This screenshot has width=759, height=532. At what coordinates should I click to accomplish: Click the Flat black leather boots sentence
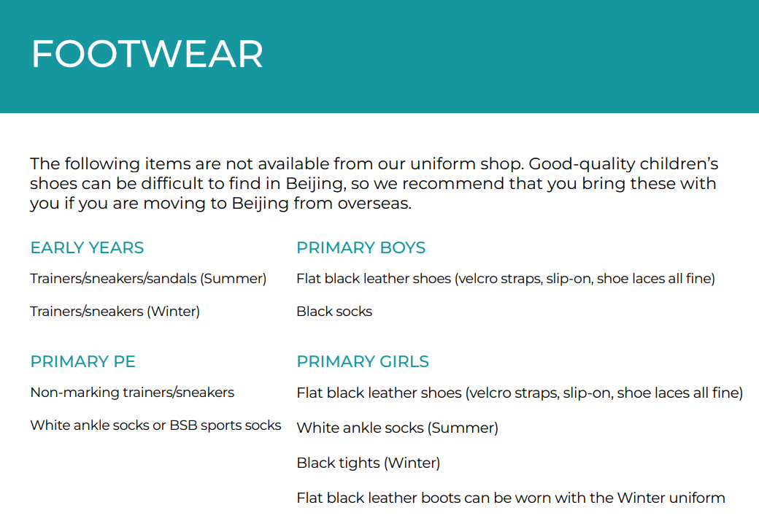point(511,498)
